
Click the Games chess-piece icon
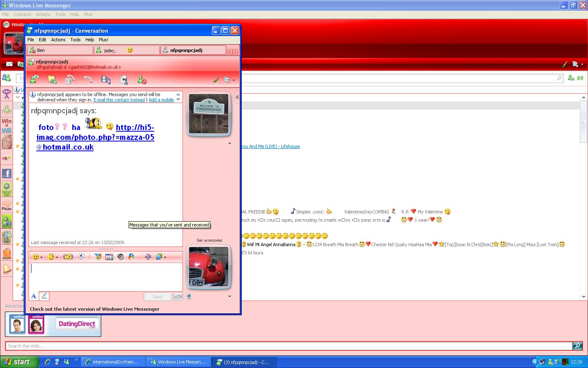(124, 80)
